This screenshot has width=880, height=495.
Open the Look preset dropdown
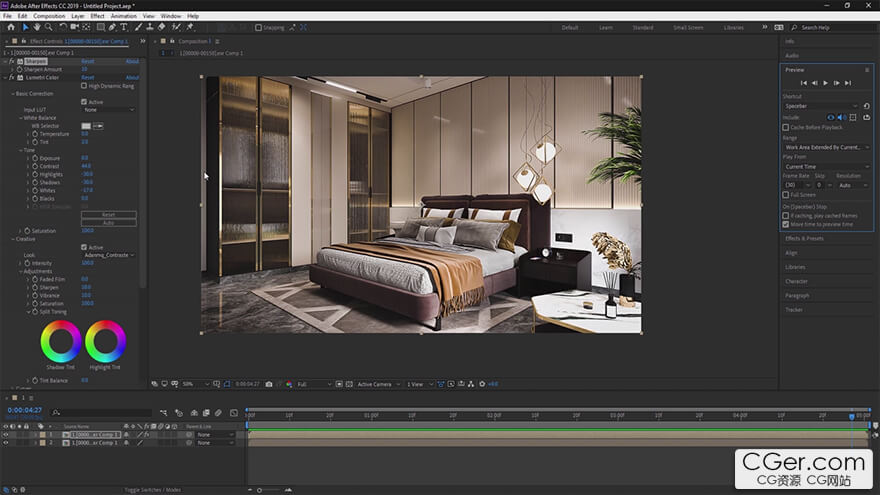(x=109, y=255)
